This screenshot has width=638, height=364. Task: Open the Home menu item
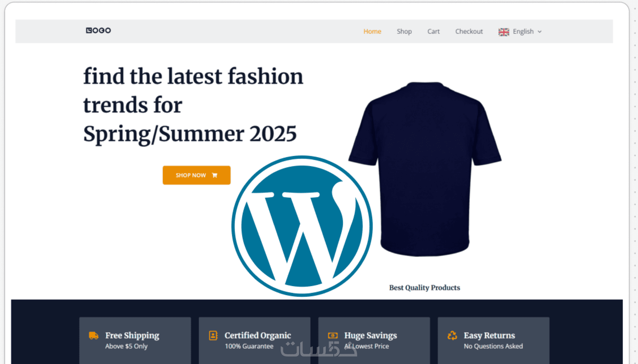(372, 32)
